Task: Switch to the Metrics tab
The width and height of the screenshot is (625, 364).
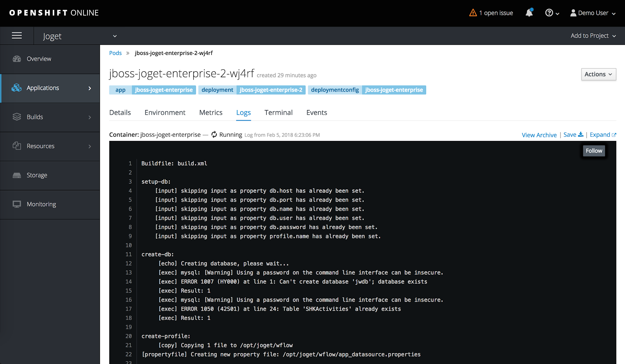Action: pyautogui.click(x=211, y=112)
